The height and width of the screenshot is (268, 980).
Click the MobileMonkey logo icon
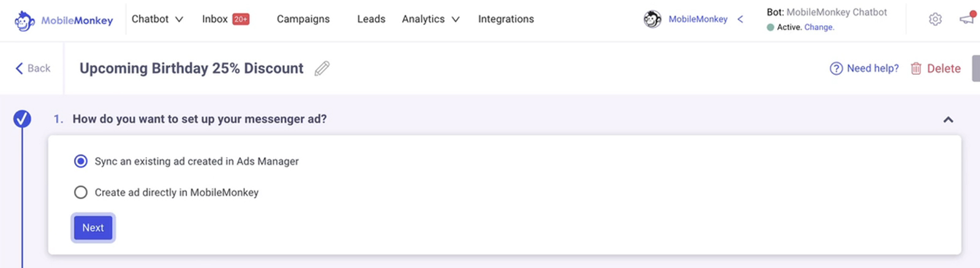[x=24, y=21]
